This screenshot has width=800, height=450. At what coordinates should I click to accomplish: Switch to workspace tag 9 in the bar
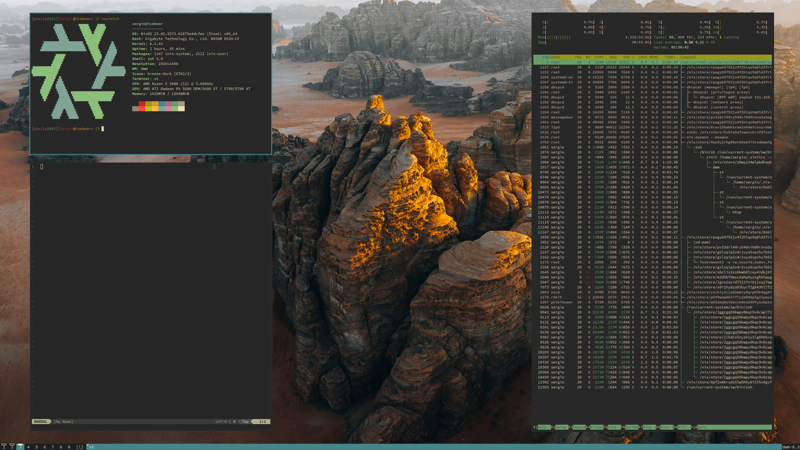pos(70,446)
